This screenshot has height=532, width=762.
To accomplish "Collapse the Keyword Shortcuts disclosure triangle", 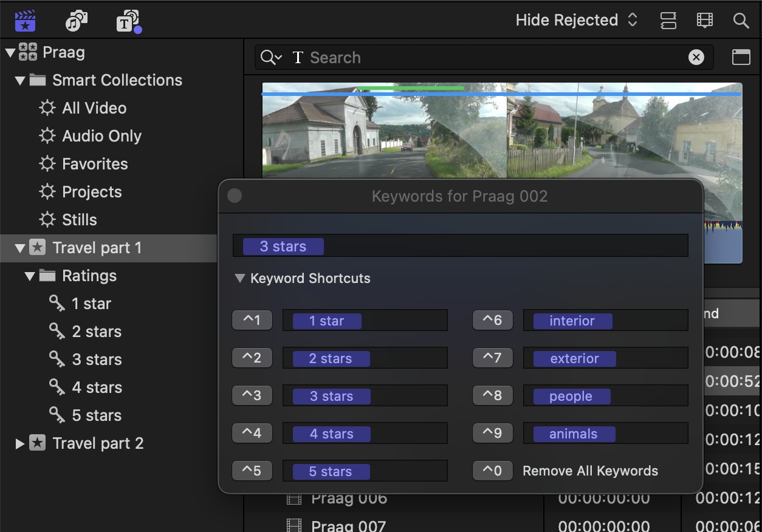I will pos(240,278).
